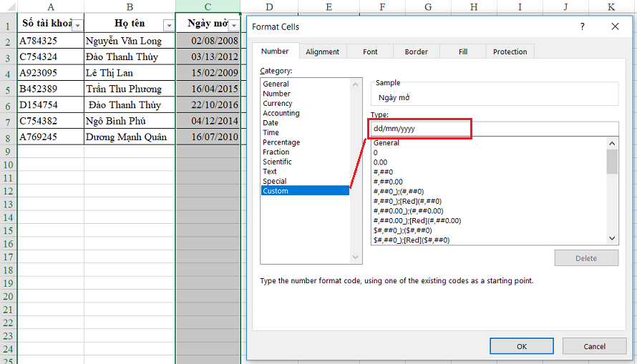The height and width of the screenshot is (364, 637).
Task: Switch to the Font tab
Action: point(370,51)
